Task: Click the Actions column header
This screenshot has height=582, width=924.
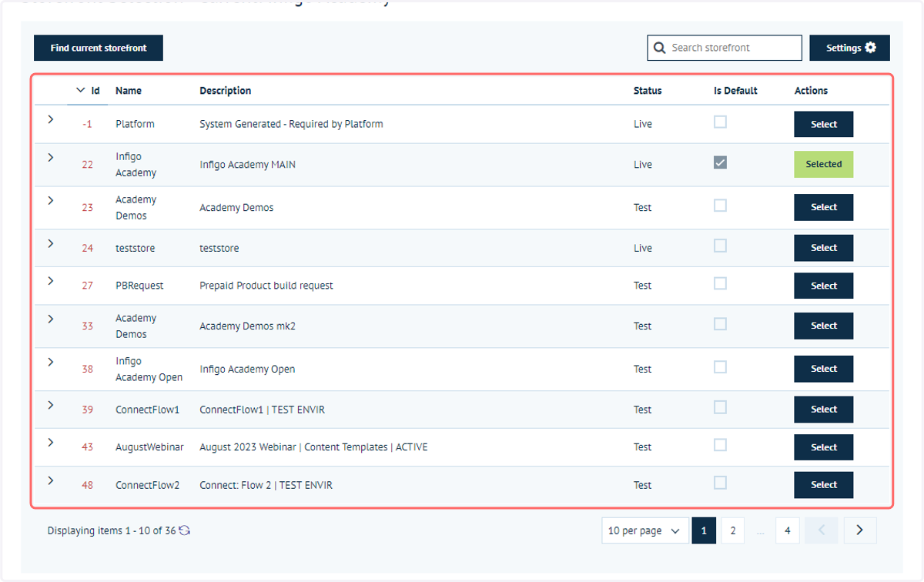Action: [x=811, y=90]
